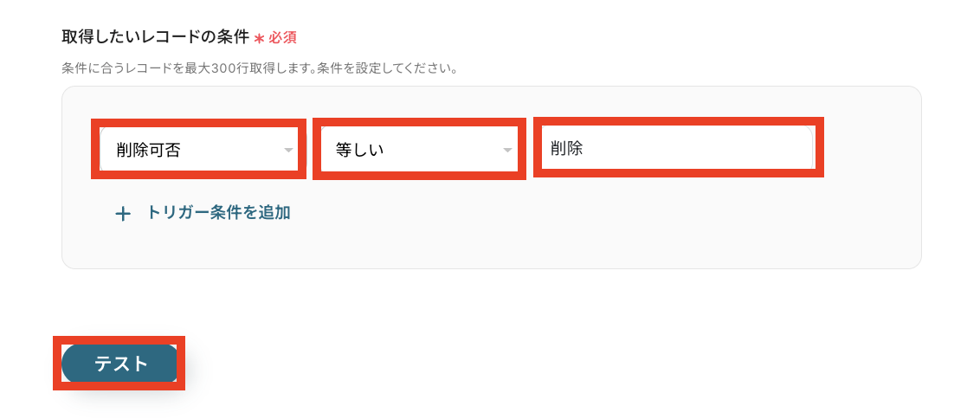Add a condition via トリガー条件を追加

[203, 213]
